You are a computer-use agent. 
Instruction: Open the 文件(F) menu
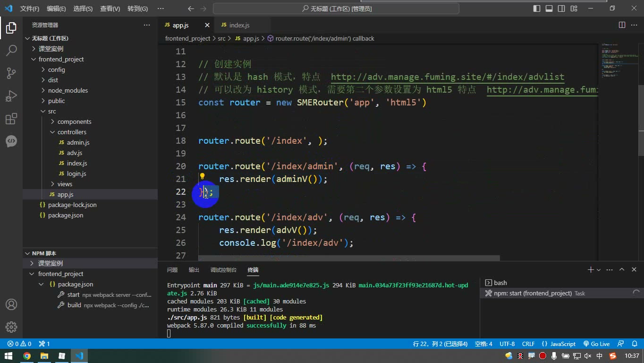pyautogui.click(x=30, y=9)
